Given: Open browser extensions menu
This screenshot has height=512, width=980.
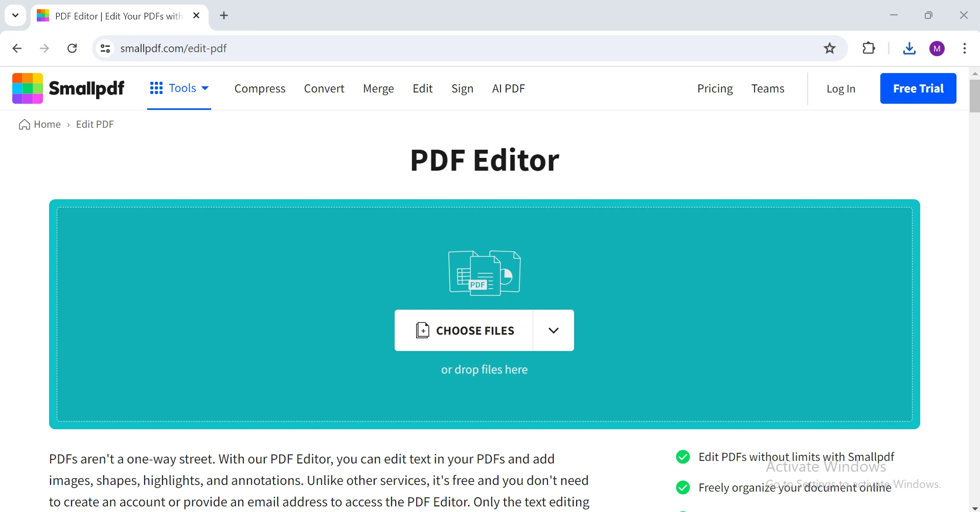Looking at the screenshot, I should click(x=869, y=48).
